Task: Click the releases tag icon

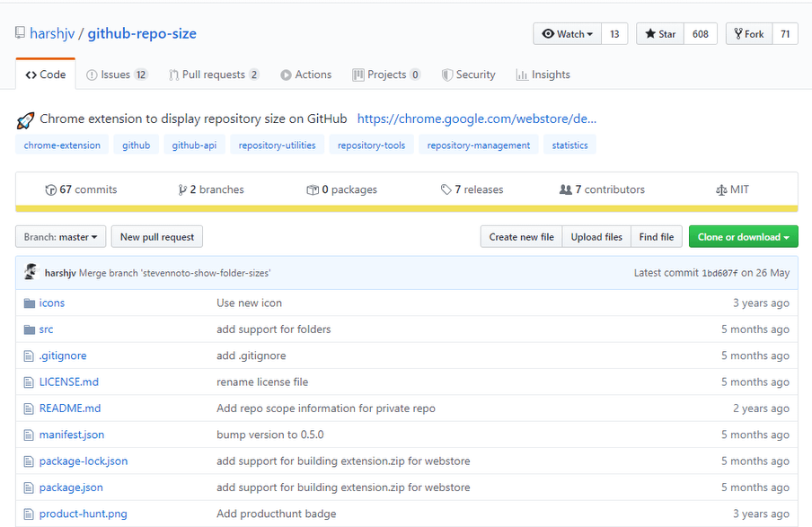Action: (x=446, y=190)
